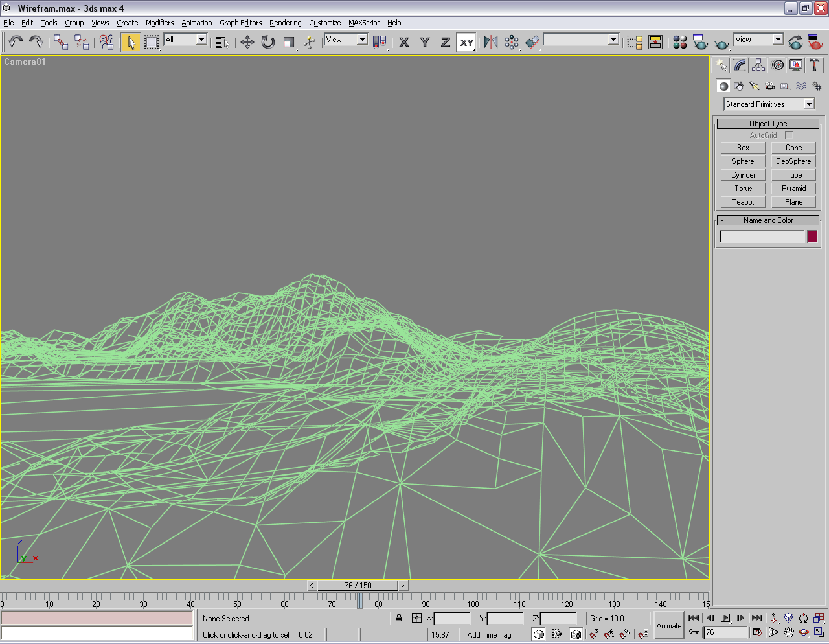Open the Select by Name list
The width and height of the screenshot is (829, 644).
pyautogui.click(x=222, y=42)
